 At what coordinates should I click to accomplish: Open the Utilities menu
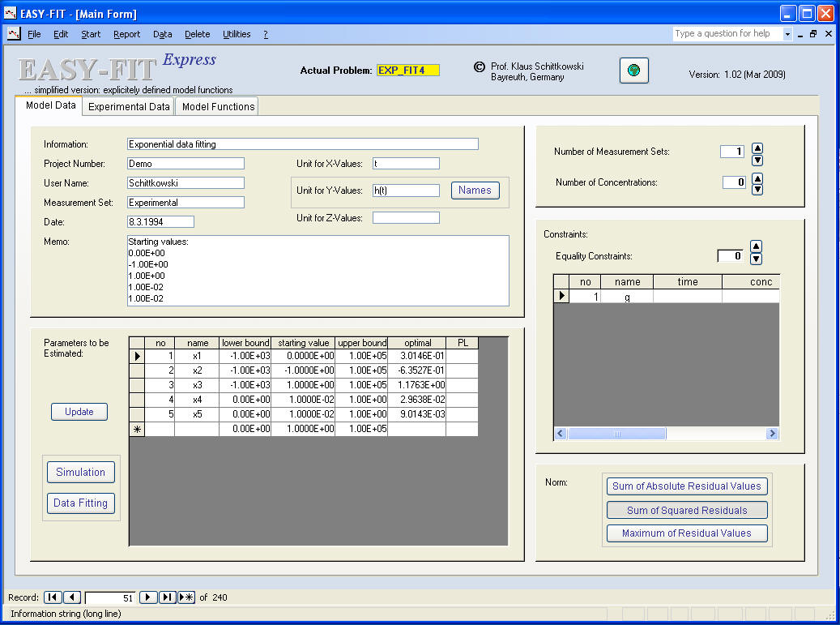point(237,34)
